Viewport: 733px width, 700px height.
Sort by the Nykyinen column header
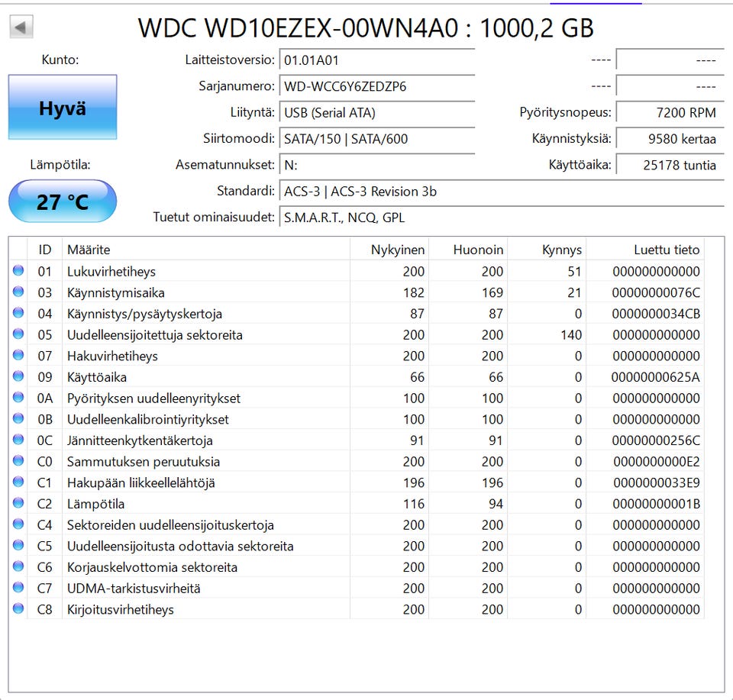coord(389,250)
